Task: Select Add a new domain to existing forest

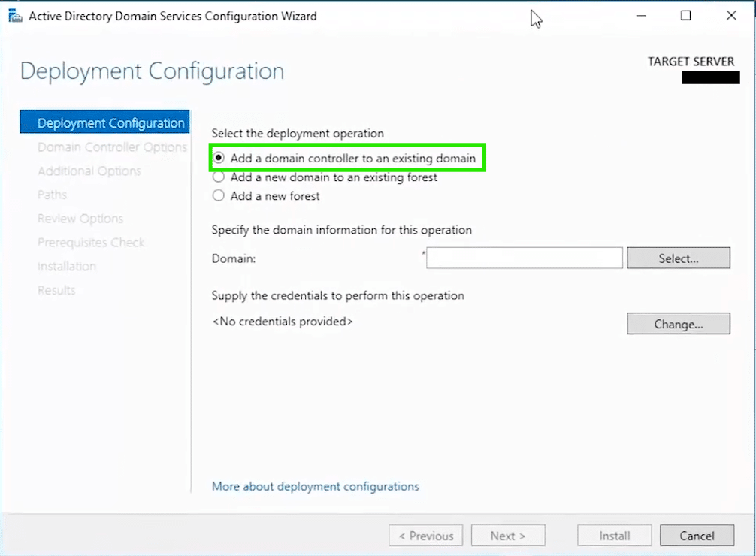Action: pyautogui.click(x=325, y=177)
